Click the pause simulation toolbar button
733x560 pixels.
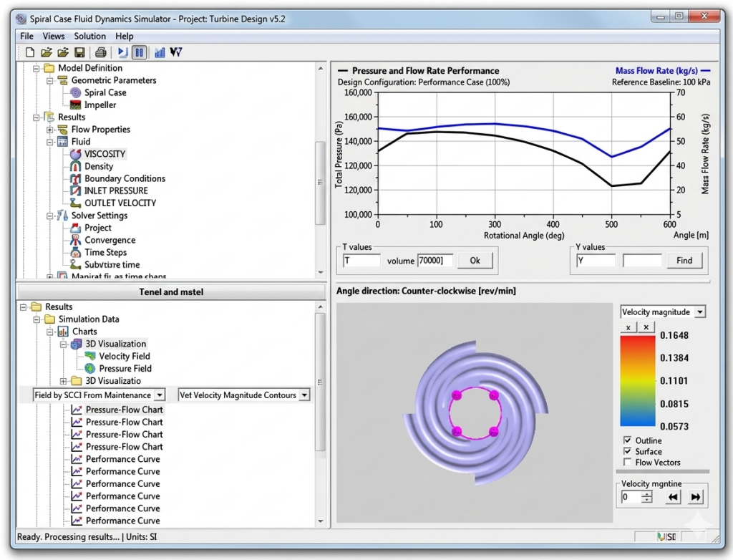pos(140,52)
